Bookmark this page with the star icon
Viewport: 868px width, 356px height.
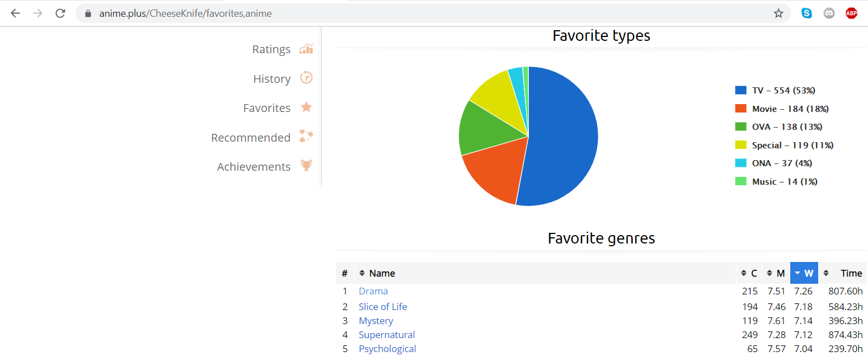point(778,13)
